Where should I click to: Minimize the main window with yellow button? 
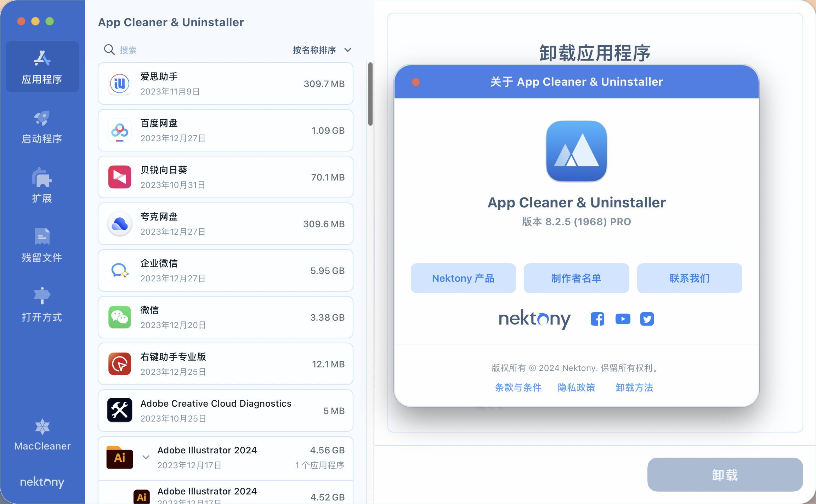click(35, 21)
